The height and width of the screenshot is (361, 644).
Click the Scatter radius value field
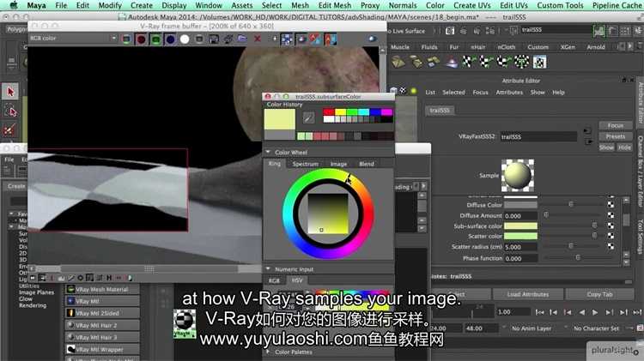pos(520,247)
